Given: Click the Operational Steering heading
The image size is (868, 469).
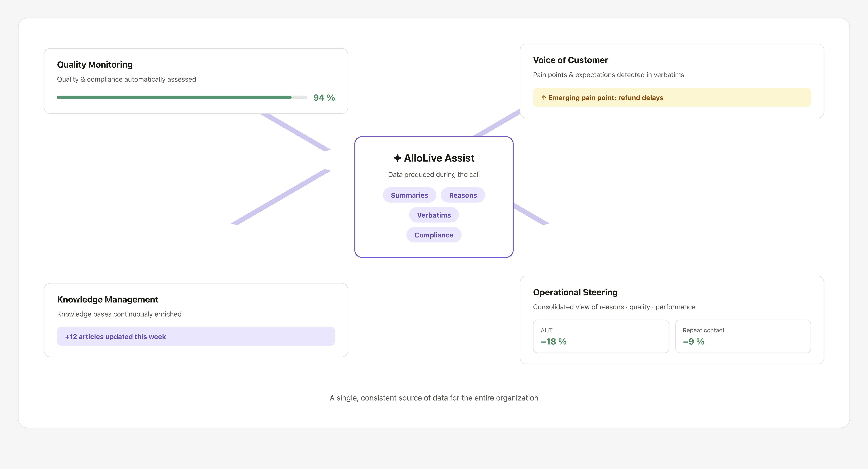Looking at the screenshot, I should point(575,293).
